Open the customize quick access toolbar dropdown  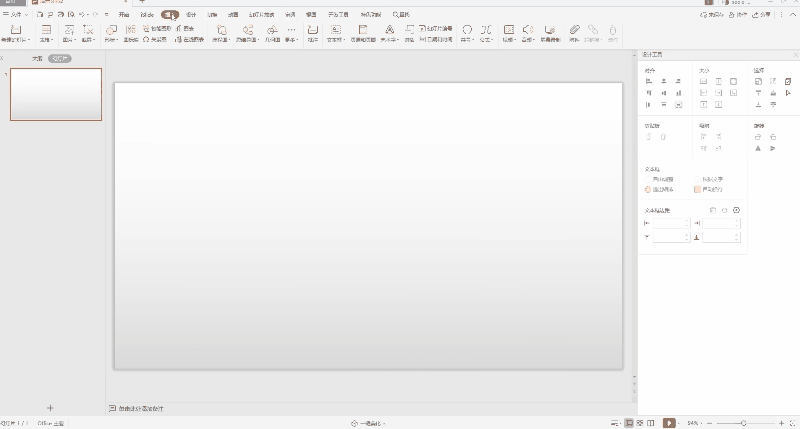(x=107, y=14)
